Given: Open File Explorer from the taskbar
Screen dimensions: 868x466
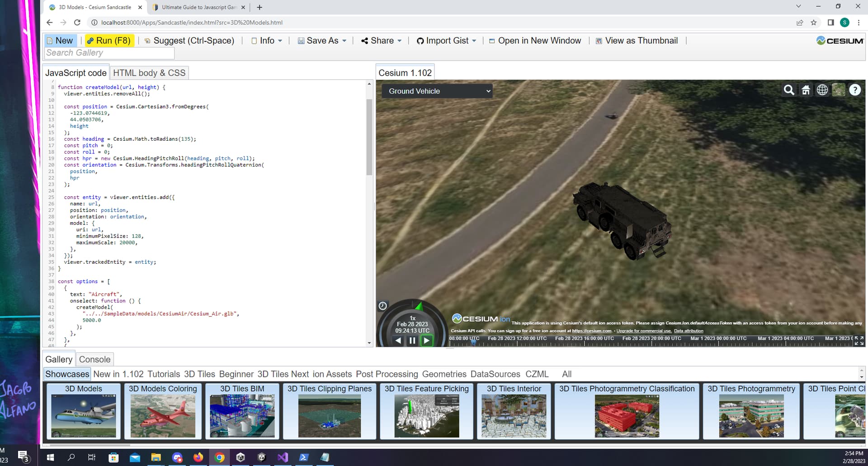Looking at the screenshot, I should pos(156,457).
